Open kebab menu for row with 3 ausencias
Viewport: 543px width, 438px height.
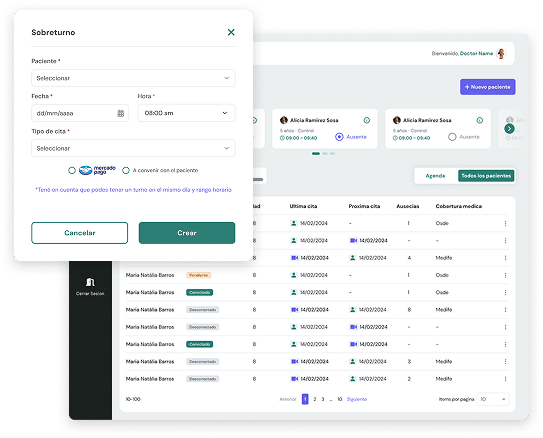coord(505,361)
